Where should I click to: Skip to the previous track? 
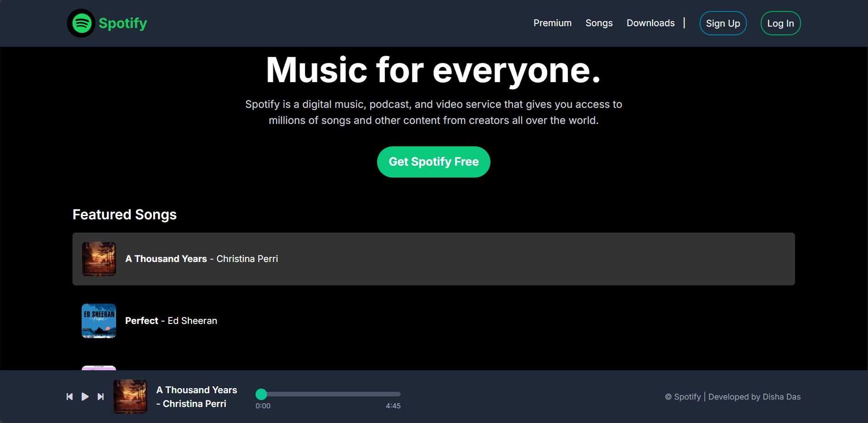coord(70,396)
